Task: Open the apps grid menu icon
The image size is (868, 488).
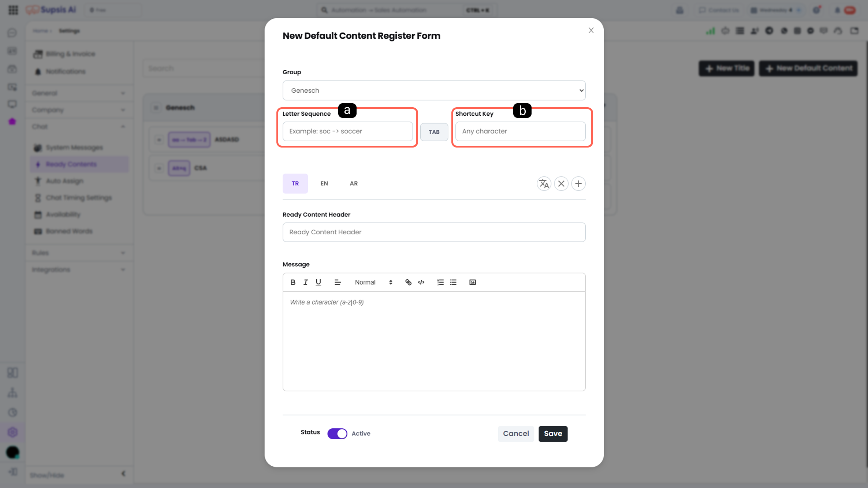Action: click(13, 10)
